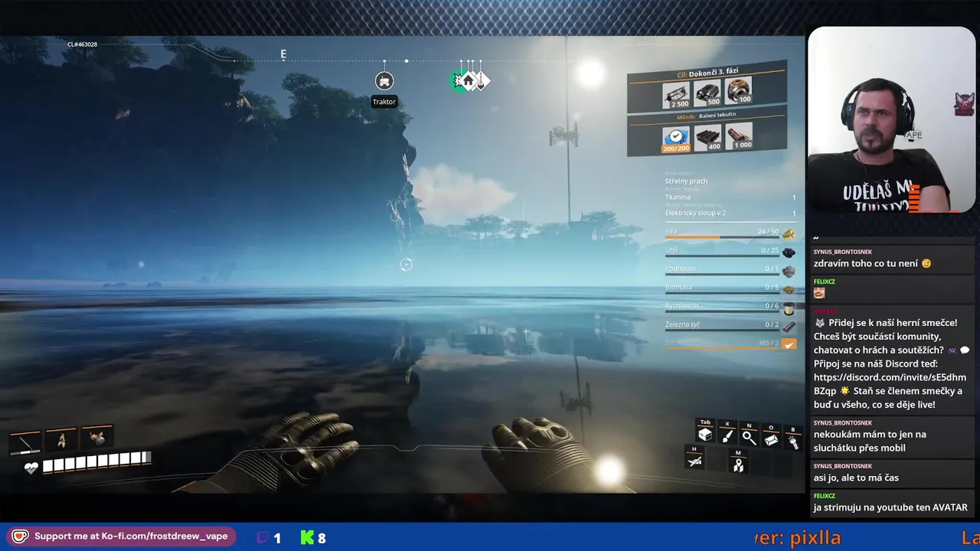The height and width of the screenshot is (551, 980).
Task: Open the discord.com/invite link in chat
Action: click(x=890, y=383)
